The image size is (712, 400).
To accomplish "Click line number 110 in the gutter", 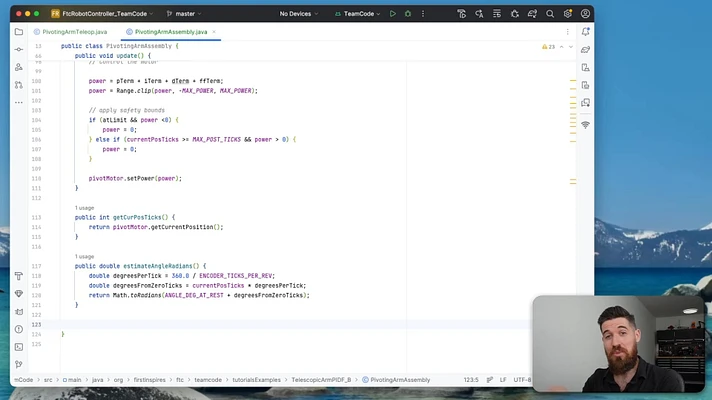I will (x=36, y=179).
